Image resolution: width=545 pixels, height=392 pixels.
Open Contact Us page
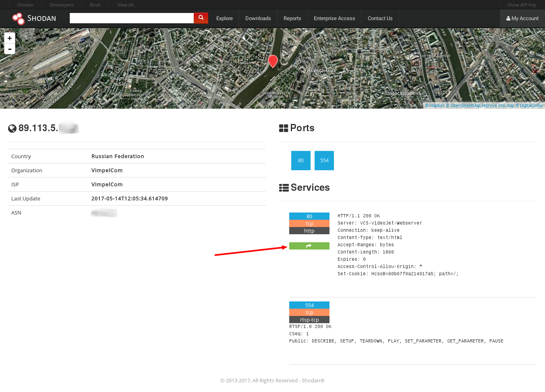pos(380,19)
